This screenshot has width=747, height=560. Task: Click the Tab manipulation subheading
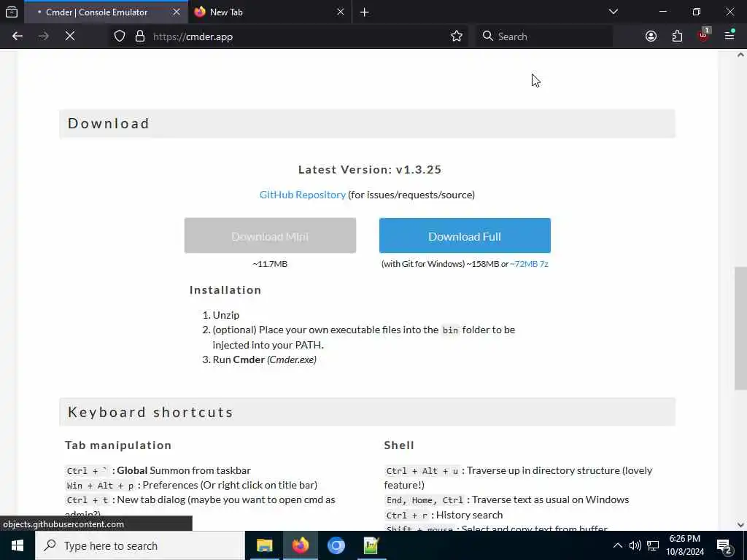click(x=118, y=446)
